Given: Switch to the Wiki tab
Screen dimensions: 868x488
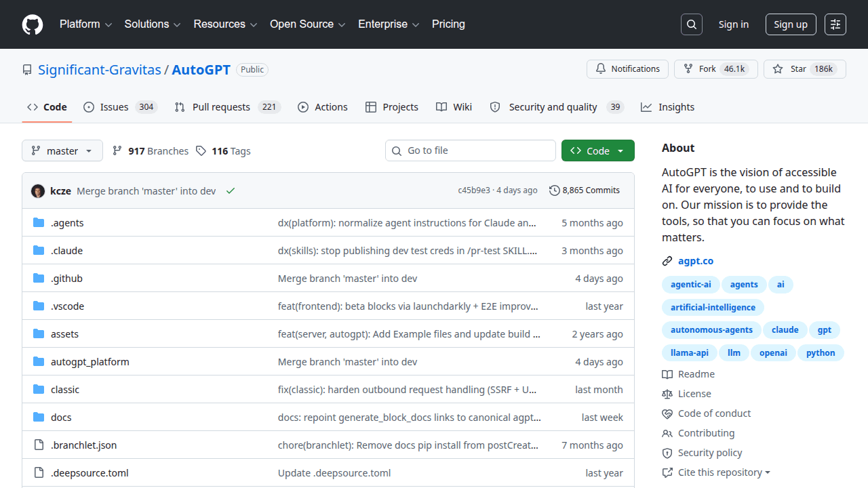Looking at the screenshot, I should tap(454, 107).
